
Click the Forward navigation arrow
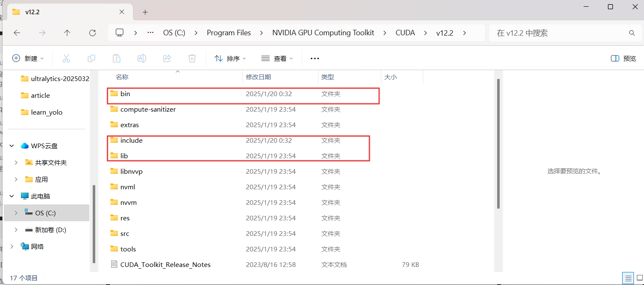(42, 33)
